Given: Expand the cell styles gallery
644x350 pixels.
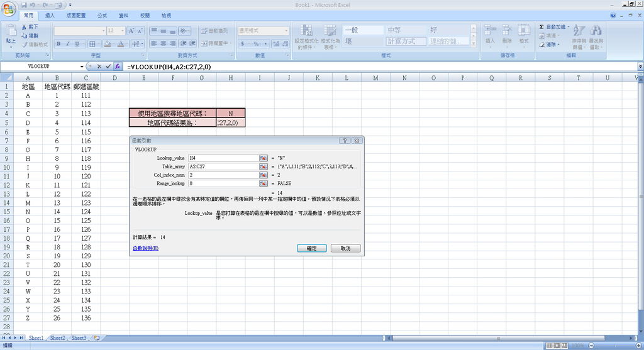Looking at the screenshot, I should click(474, 43).
